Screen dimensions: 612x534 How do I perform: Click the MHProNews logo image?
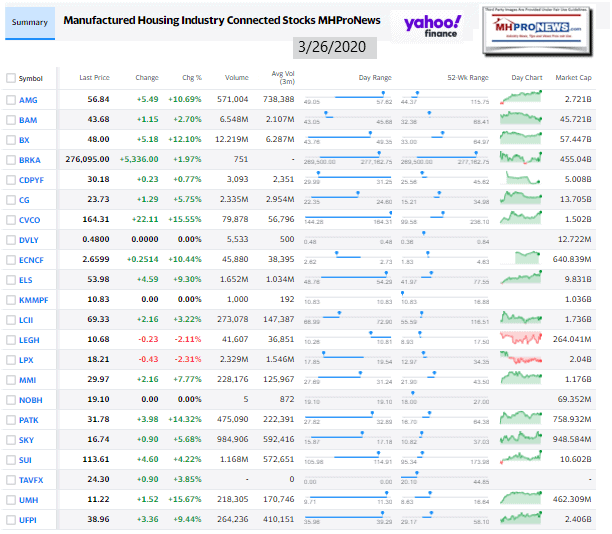click(548, 26)
